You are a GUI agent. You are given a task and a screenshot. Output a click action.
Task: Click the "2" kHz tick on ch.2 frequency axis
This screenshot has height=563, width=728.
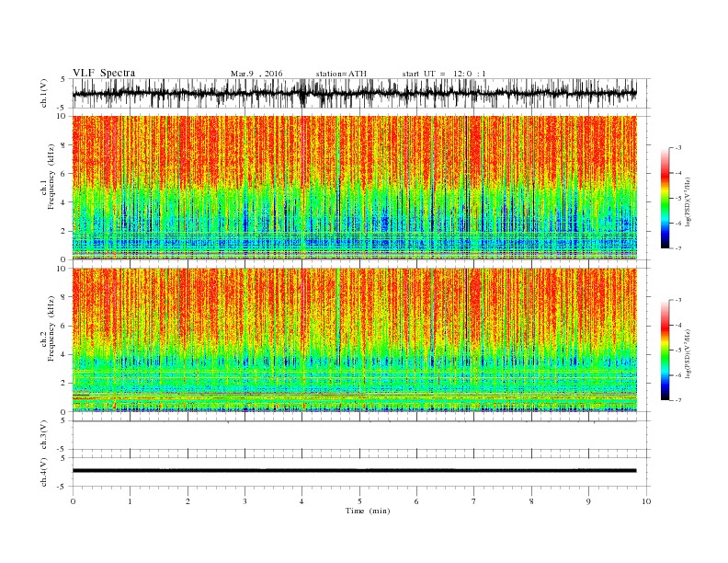pos(63,384)
